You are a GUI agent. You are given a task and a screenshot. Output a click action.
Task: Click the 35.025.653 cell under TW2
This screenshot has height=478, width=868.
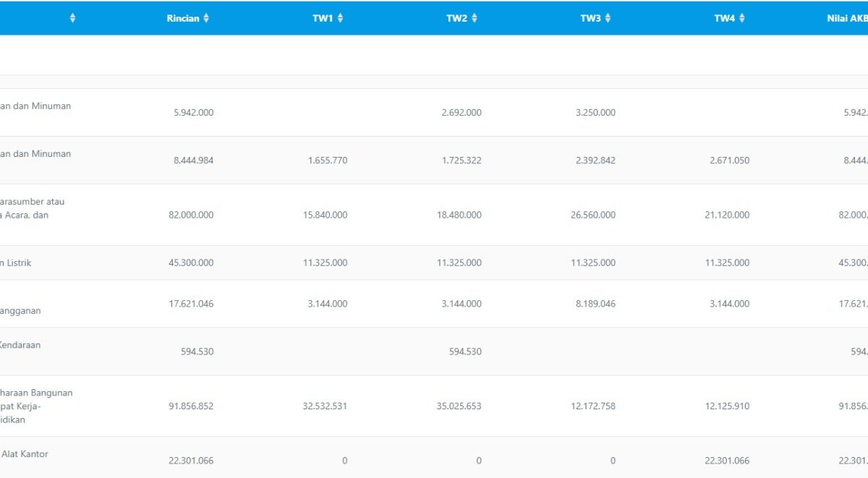pos(459,406)
